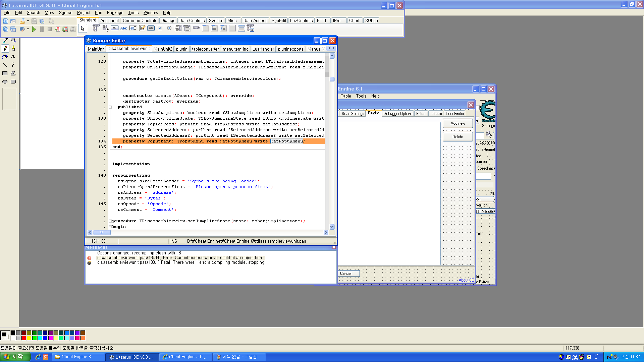Click the About CE link
Image resolution: width=644 pixels, height=362 pixels.
(466, 280)
